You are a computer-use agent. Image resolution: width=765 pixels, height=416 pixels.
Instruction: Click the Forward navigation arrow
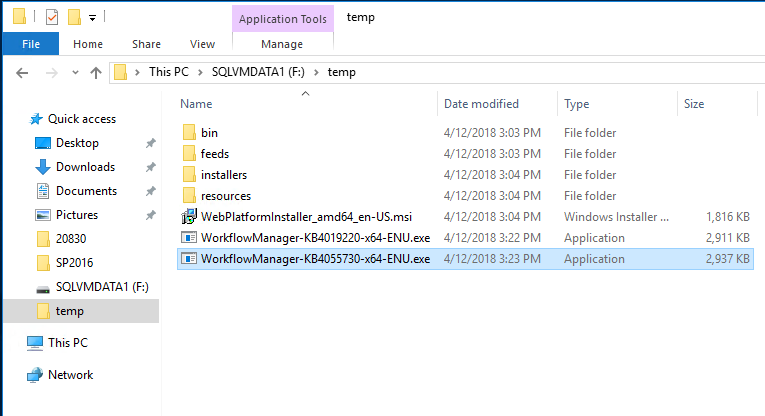51,73
